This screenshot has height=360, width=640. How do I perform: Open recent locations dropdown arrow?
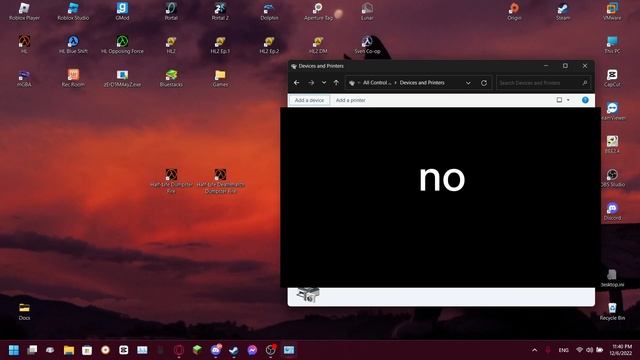(324, 83)
